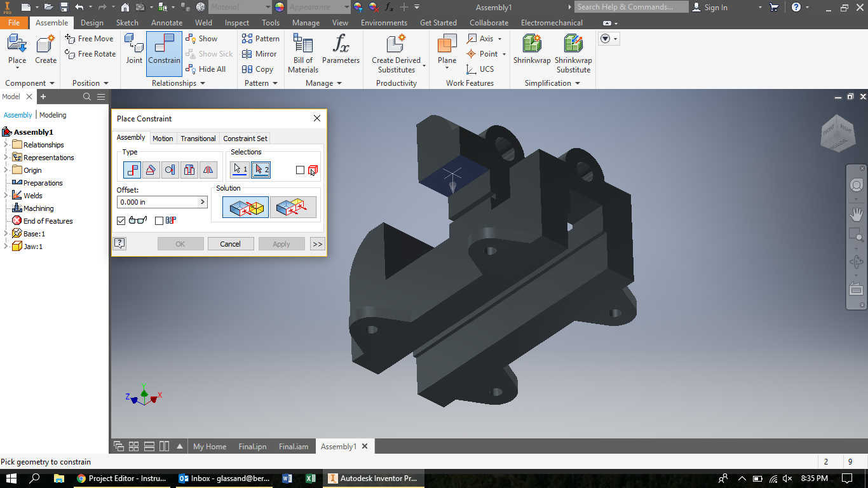Open the File menu button
868x488 pixels.
tap(14, 23)
